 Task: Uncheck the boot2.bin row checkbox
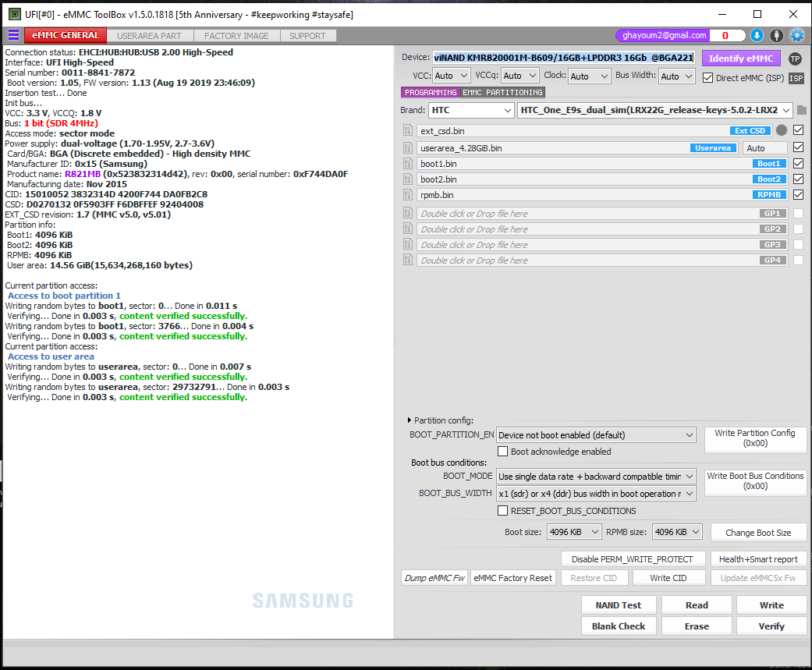pyautogui.click(x=799, y=179)
